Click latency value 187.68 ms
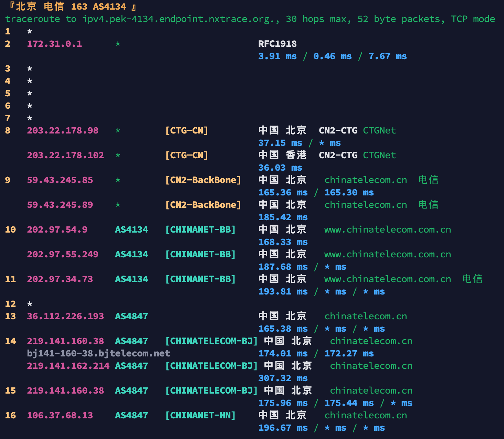The width and height of the screenshot is (504, 439). point(283,267)
